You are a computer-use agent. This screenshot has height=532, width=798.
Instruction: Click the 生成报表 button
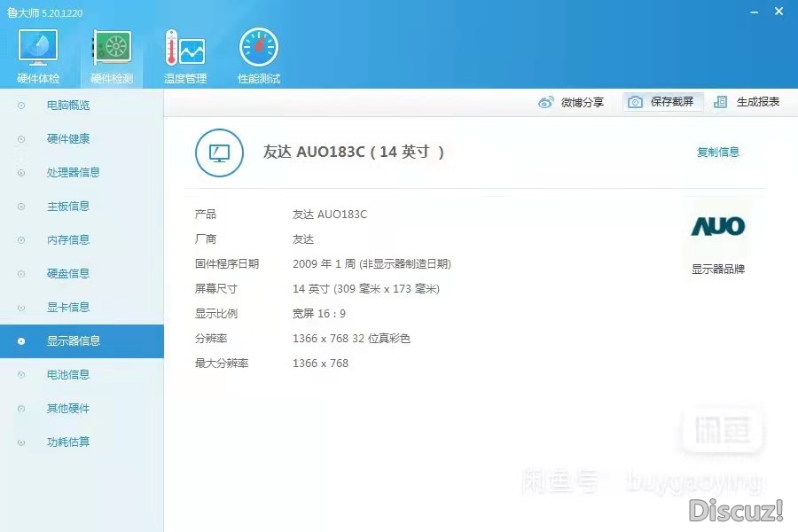pyautogui.click(x=747, y=102)
